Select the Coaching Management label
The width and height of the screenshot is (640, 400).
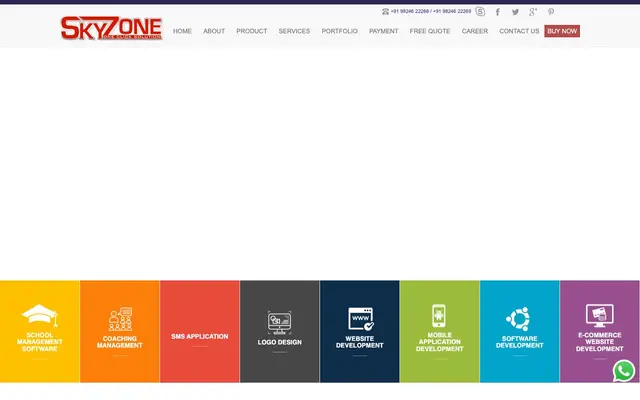(120, 342)
